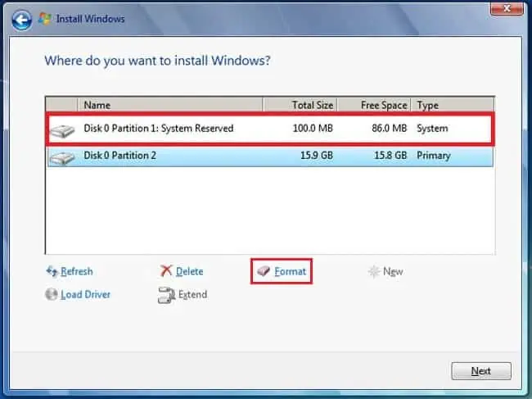The width and height of the screenshot is (532, 399).
Task: Select Disk 0 Partition 1: System Reserved
Action: (270, 129)
